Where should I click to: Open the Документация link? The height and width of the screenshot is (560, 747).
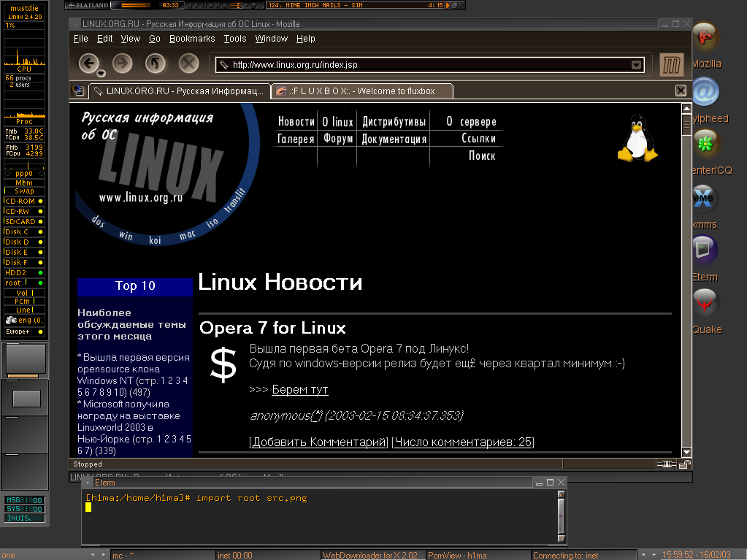394,139
